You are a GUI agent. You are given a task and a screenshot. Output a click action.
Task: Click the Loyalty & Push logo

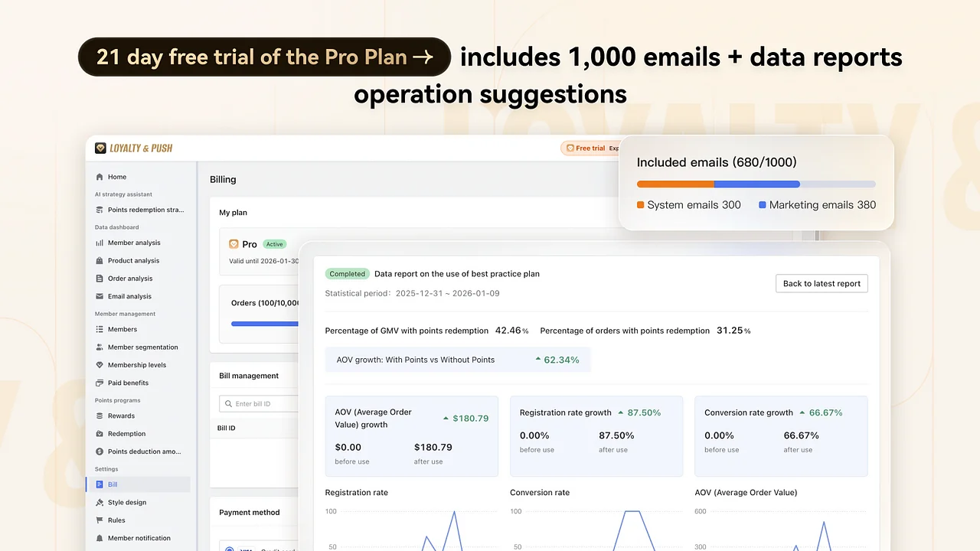[x=134, y=148]
